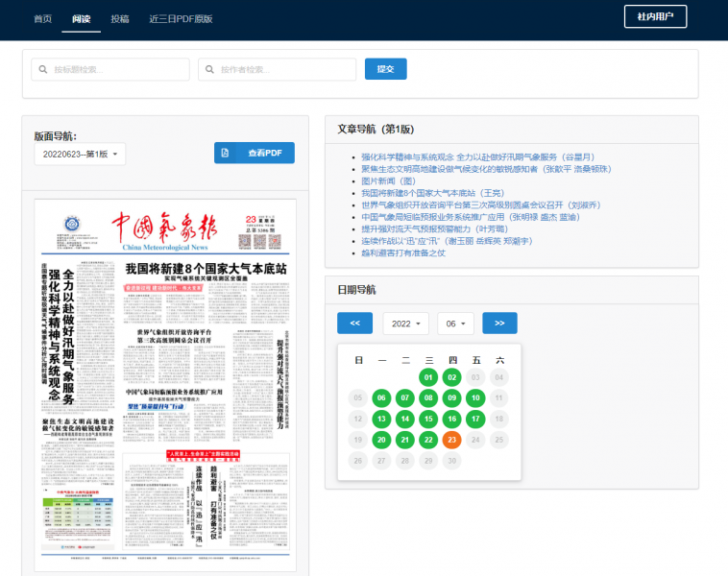Focus the 按标题检索 title search input
This screenshot has height=576, width=728.
[115, 69]
